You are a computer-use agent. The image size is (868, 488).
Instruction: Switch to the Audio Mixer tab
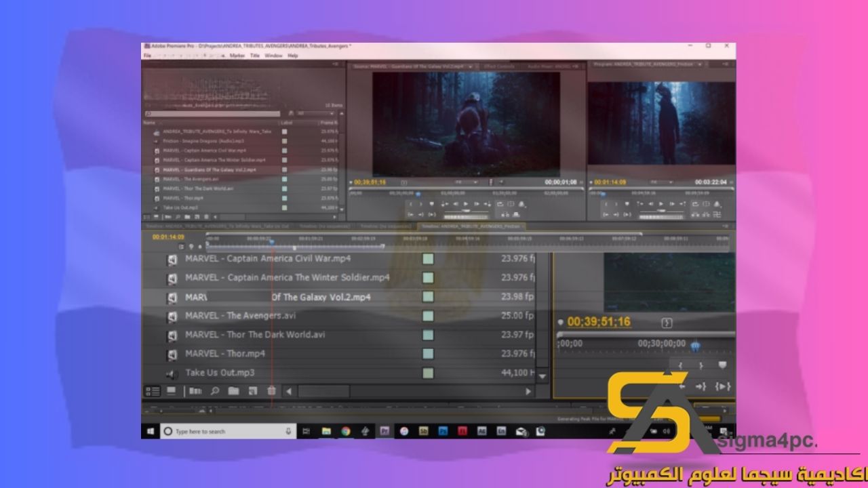tap(548, 66)
